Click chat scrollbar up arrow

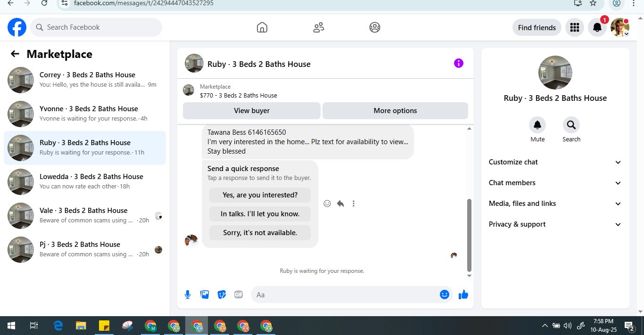coord(469,129)
